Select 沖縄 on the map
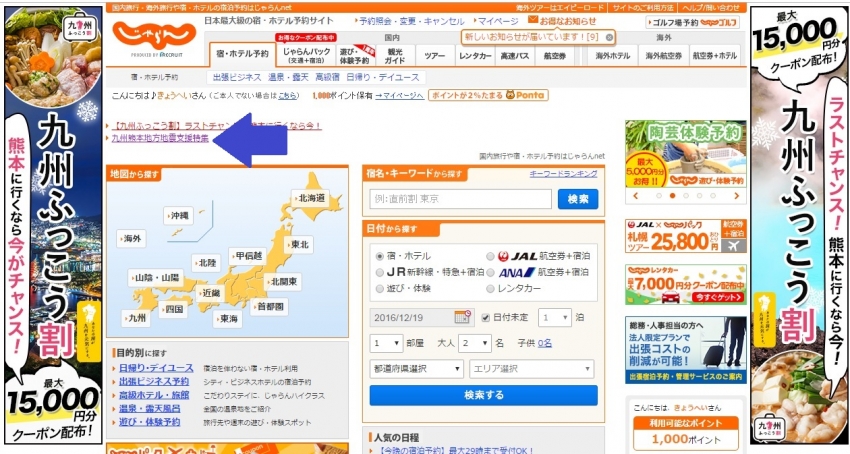Screen dimensions: 850x454 [x=179, y=215]
